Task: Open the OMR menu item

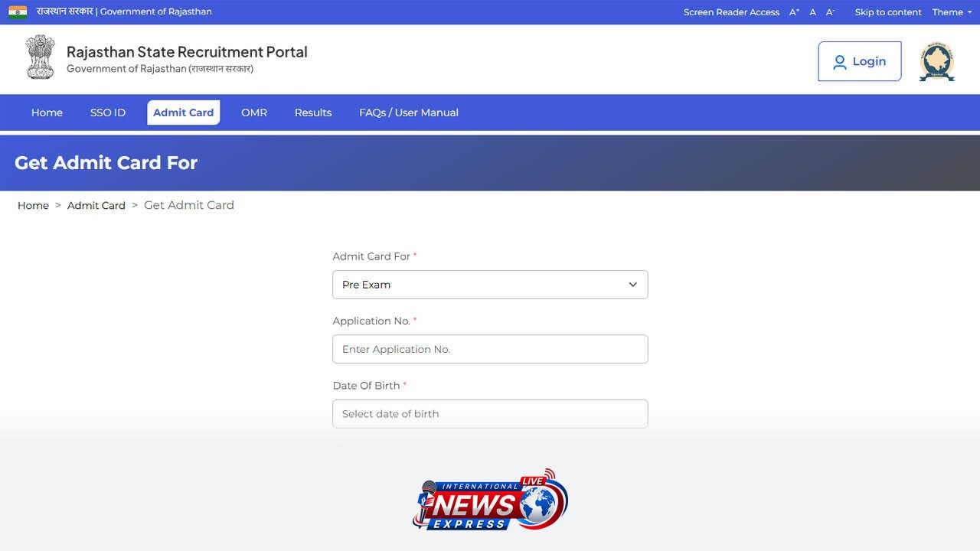Action: [x=254, y=112]
